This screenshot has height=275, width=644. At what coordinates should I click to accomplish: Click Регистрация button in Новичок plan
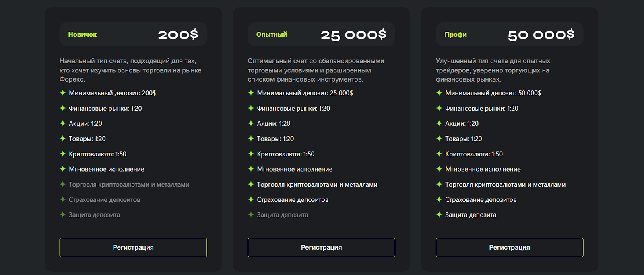133,247
